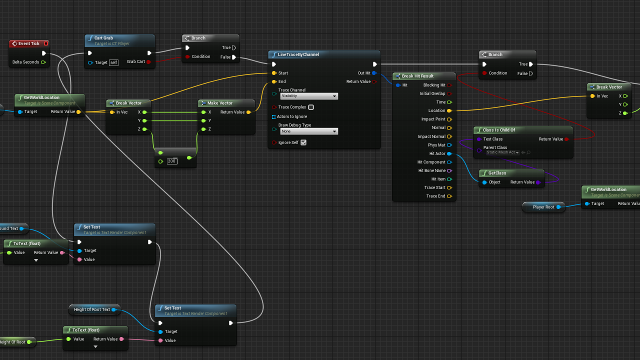The width and height of the screenshot is (640, 360).
Task: Enable the Trace Complex checkbox
Action: [311, 107]
